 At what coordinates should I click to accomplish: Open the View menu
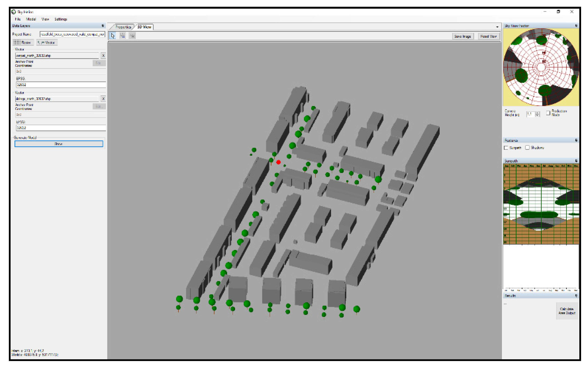tap(45, 19)
